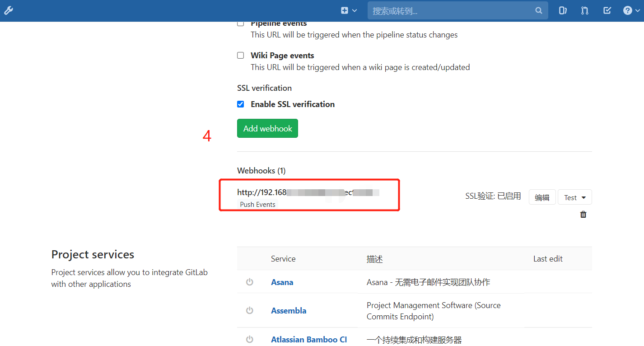Open the admin area wrench icon
Viewport: 644px width, 346px height.
point(9,10)
